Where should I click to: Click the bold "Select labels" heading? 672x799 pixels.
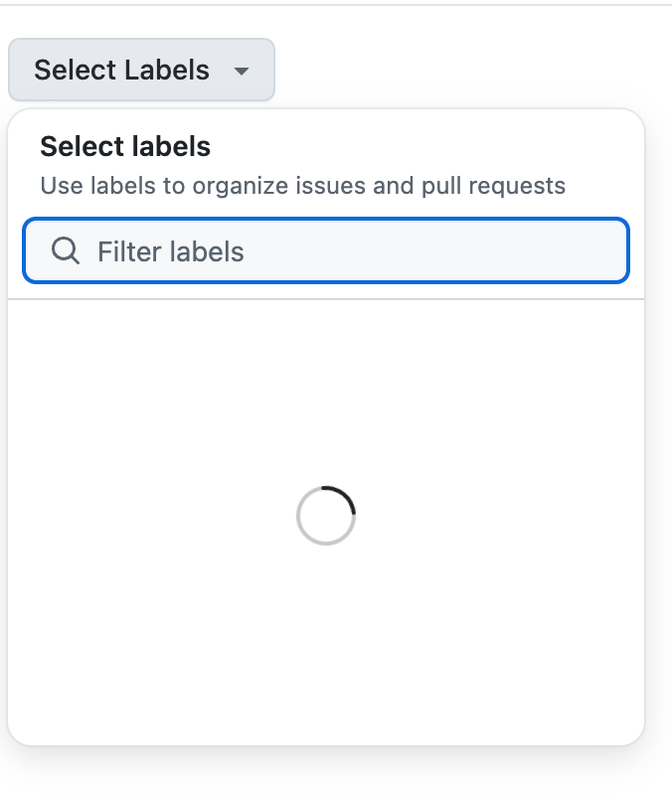(x=125, y=147)
